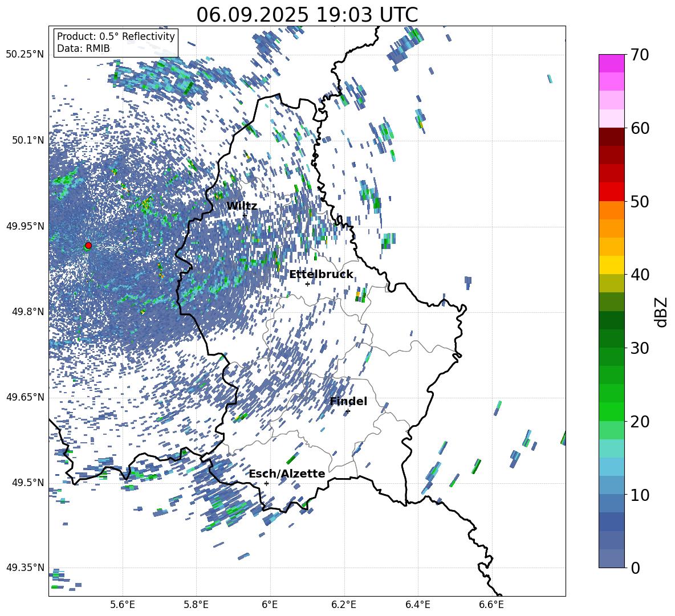This screenshot has height=616, width=675.
Task: Click the 6°E longitude label
Action: (x=270, y=605)
